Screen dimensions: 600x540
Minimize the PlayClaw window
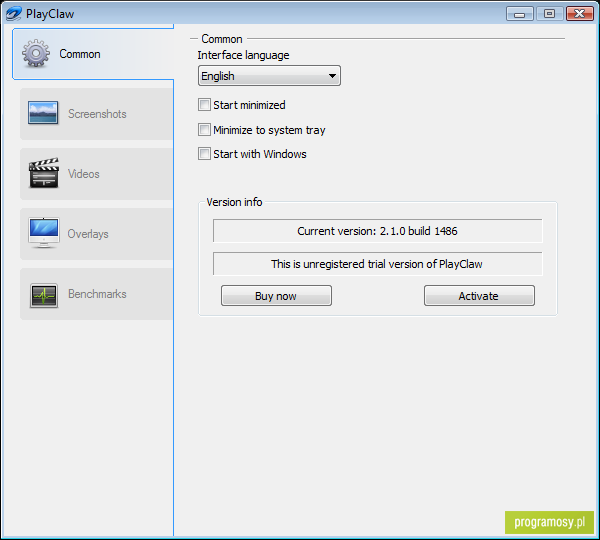[520, 14]
